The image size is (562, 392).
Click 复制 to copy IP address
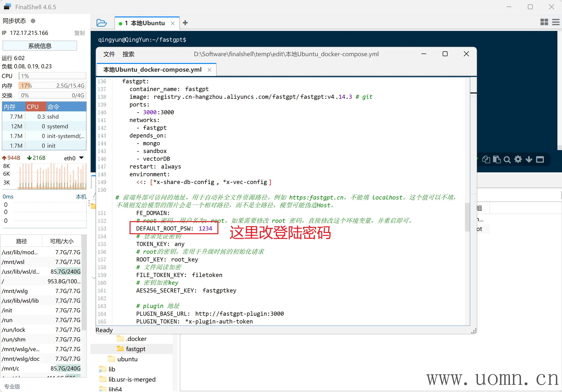80,33
